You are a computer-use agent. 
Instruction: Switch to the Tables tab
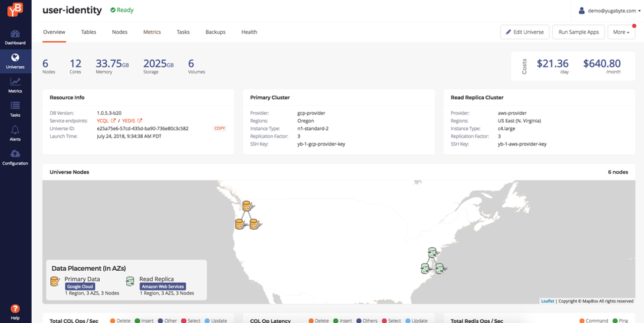(x=89, y=32)
